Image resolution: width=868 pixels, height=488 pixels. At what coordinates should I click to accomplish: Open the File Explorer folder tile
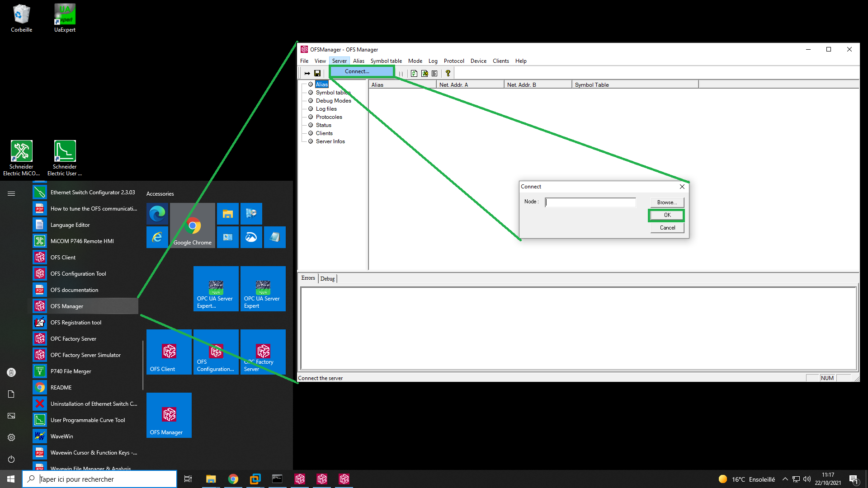click(228, 214)
